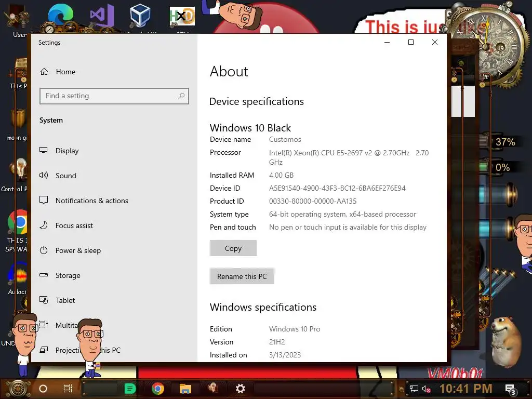Image resolution: width=532 pixels, height=399 pixels.
Task: Minimize the Settings window
Action: tap(387, 42)
